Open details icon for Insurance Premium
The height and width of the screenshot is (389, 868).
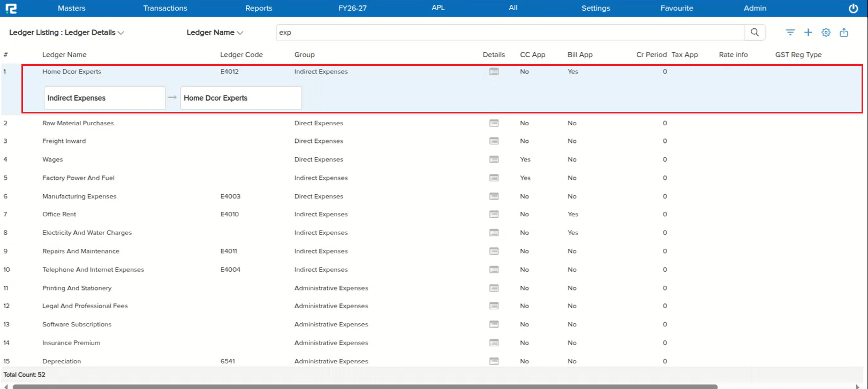tap(494, 343)
